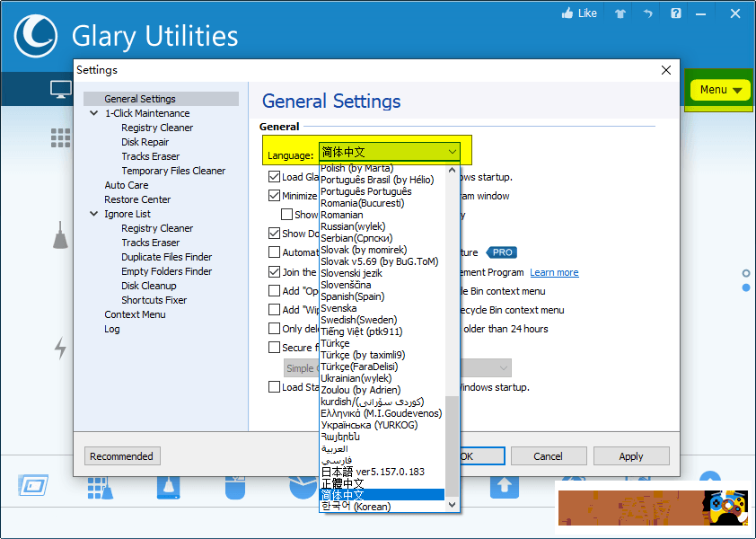
Task: Click the OK button
Action: [x=482, y=456]
